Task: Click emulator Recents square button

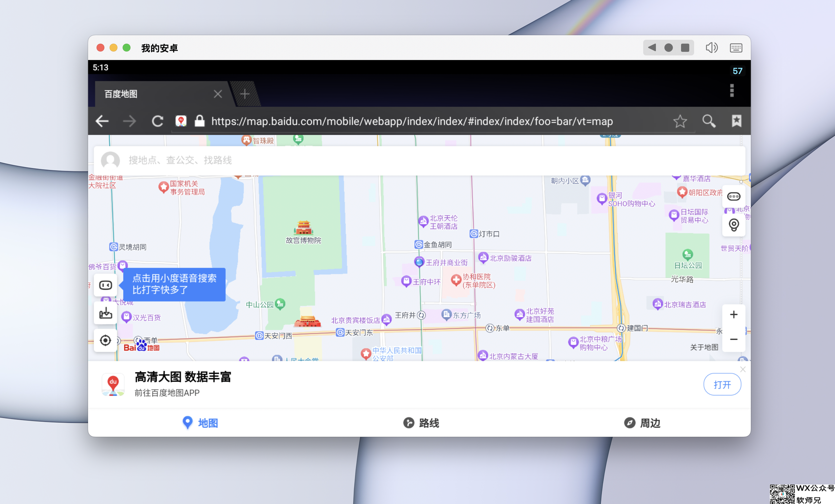Action: point(685,48)
